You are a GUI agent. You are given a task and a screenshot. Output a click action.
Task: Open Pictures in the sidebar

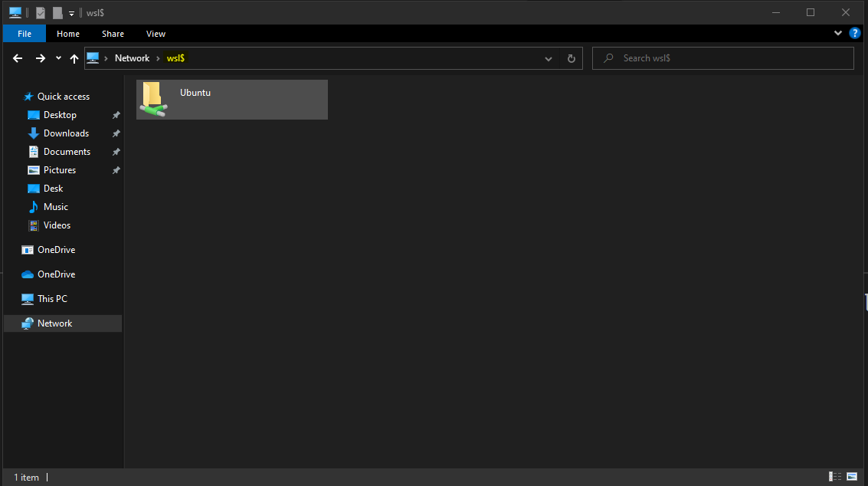click(59, 170)
